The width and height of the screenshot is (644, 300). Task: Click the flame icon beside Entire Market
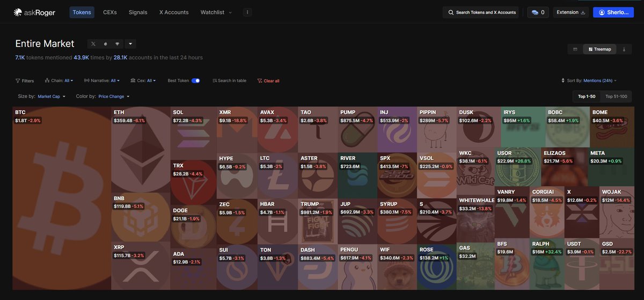pos(106,44)
